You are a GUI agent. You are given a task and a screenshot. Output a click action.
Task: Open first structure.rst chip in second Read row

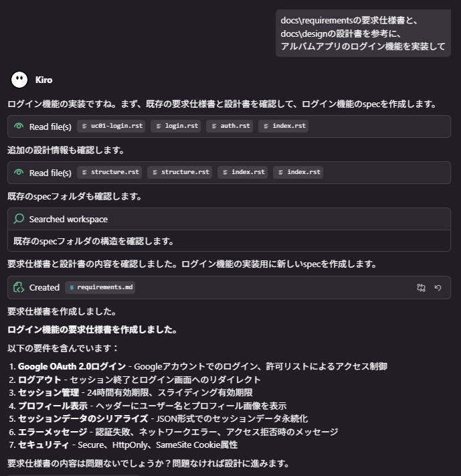click(110, 172)
